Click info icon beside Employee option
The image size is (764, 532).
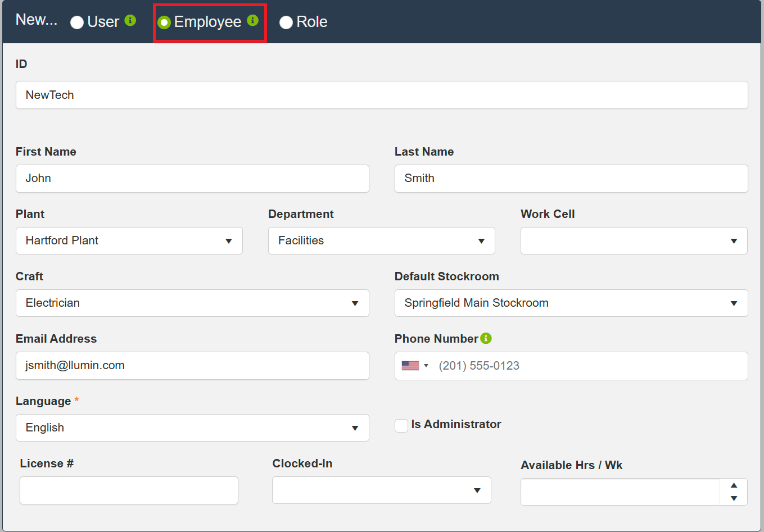pyautogui.click(x=253, y=20)
